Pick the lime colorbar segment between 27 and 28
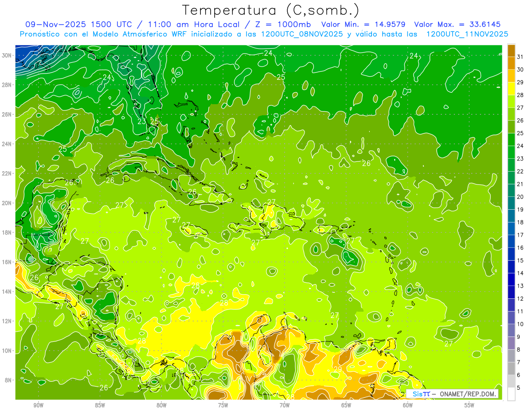 pos(512,102)
